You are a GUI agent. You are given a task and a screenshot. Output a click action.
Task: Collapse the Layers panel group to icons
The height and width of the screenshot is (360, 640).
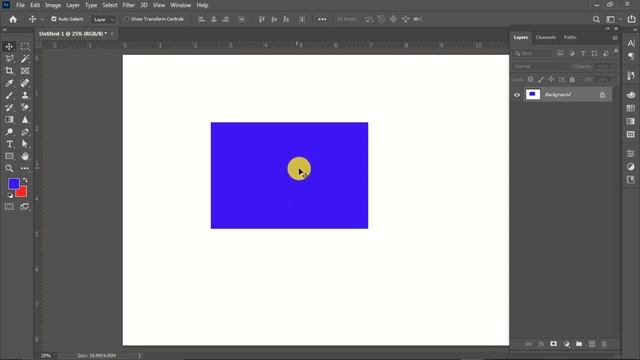point(607,29)
